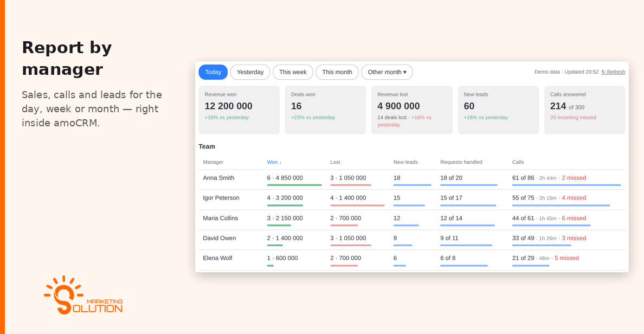Click the Refresh link

613,72
